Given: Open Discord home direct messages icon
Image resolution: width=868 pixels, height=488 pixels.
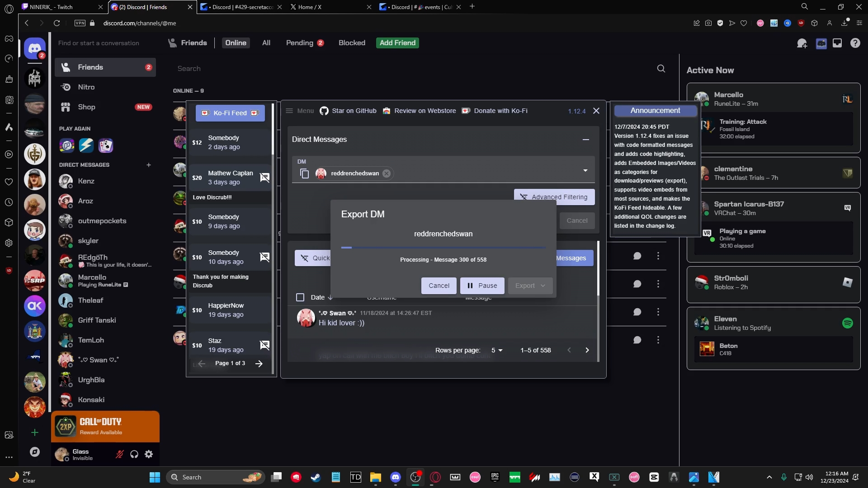Looking at the screenshot, I should tap(35, 48).
